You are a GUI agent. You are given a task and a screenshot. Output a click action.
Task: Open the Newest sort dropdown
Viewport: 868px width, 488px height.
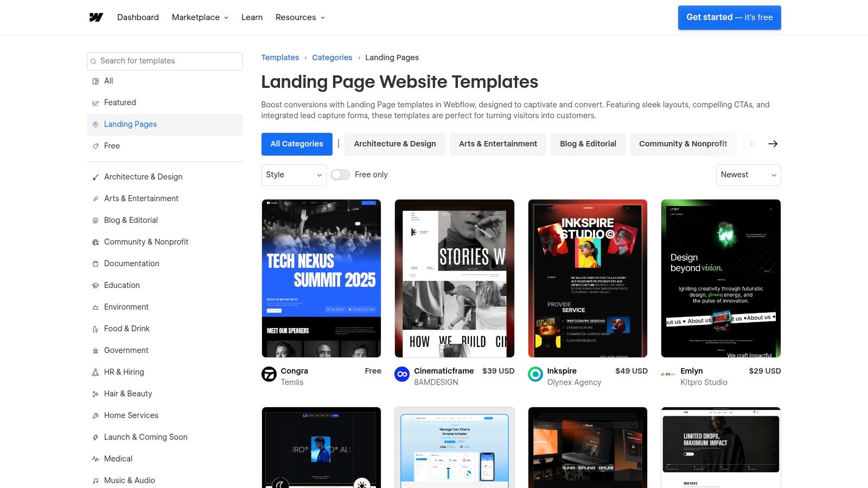(748, 175)
